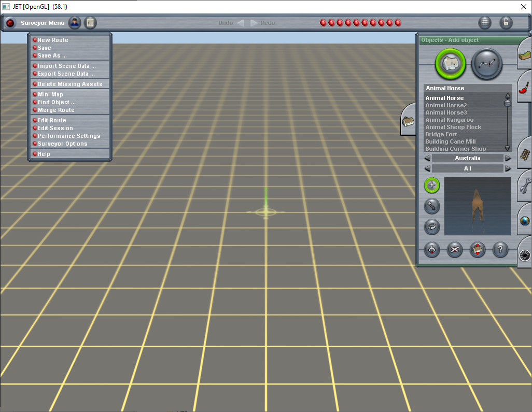This screenshot has height=412, width=532.
Task: Open the Topology tab with terrain icon
Action: 525,54
